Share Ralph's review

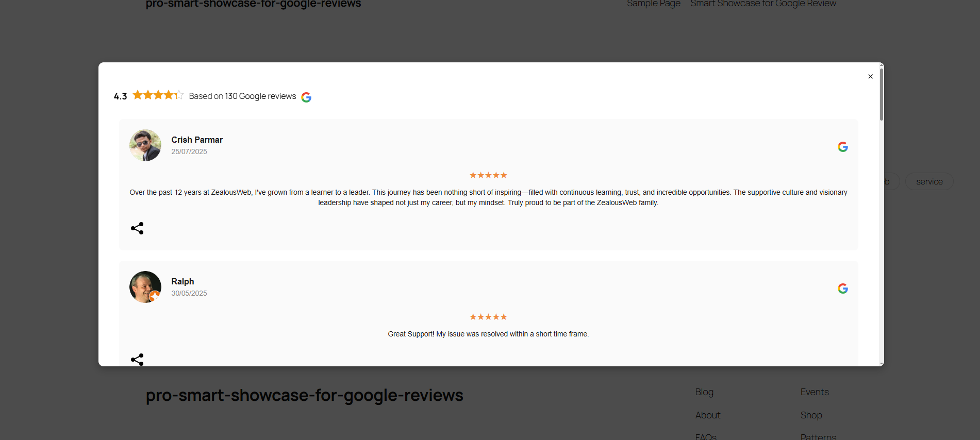137,359
